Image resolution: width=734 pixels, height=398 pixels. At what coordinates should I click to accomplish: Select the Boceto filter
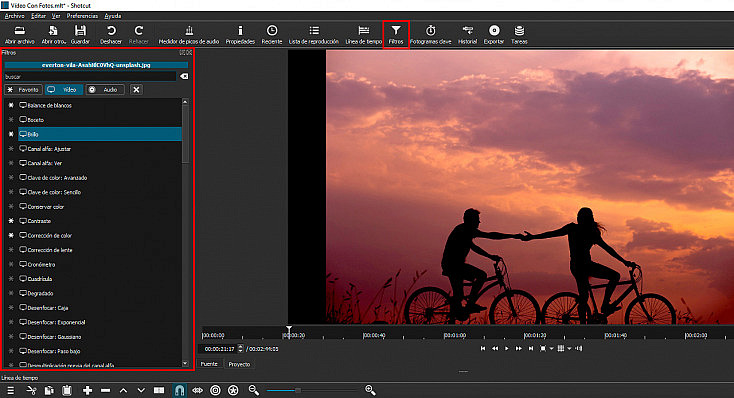[x=100, y=120]
